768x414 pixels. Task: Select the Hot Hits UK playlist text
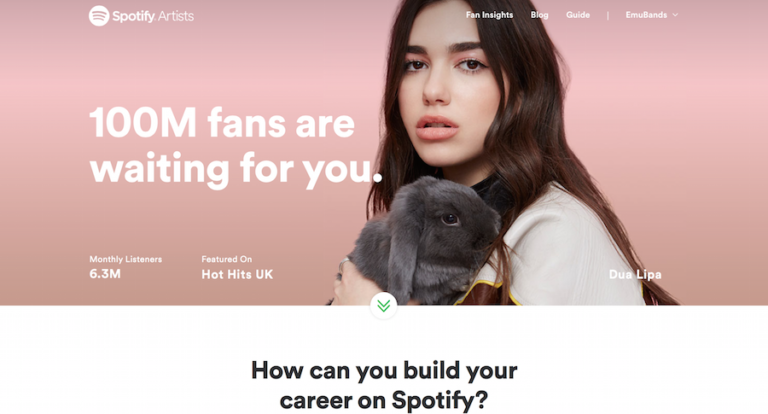(x=237, y=274)
